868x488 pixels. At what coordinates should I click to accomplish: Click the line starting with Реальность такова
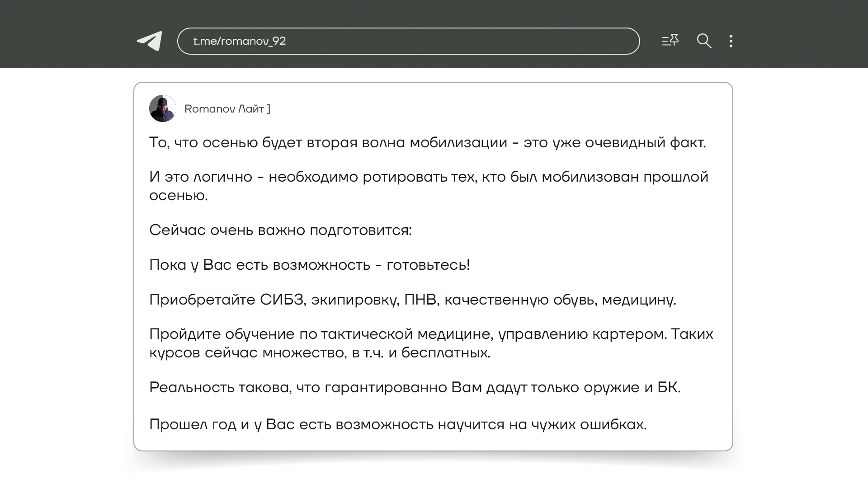[415, 388]
